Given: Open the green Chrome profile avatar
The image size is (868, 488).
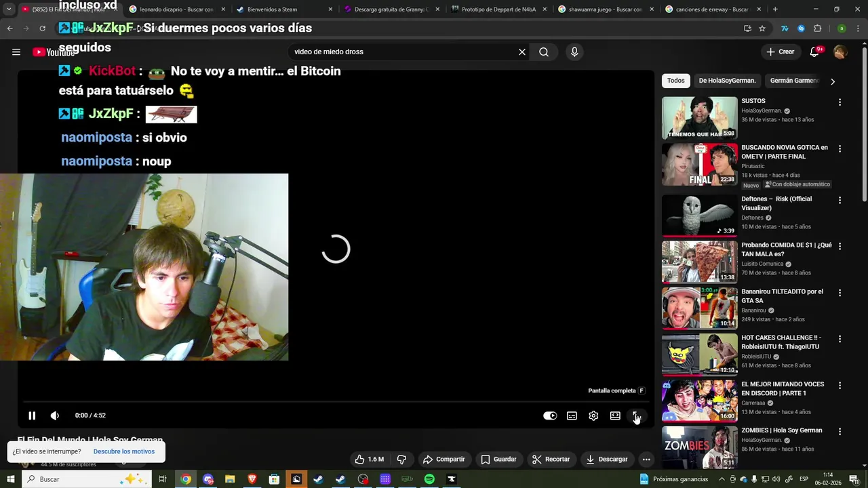Looking at the screenshot, I should (842, 28).
